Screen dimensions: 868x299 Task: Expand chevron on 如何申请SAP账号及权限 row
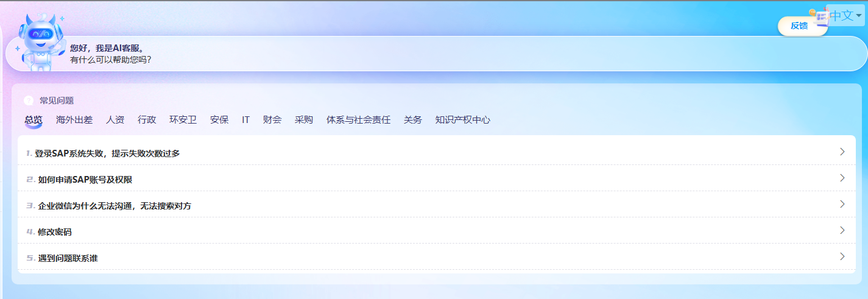(842, 178)
